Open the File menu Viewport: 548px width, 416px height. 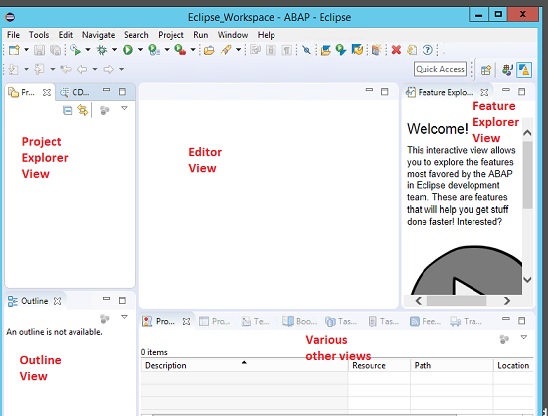tap(13, 35)
